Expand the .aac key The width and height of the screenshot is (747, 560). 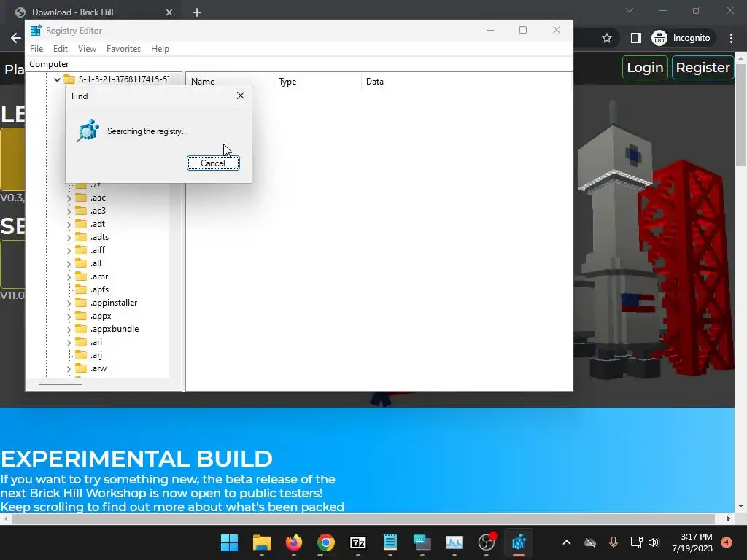(x=69, y=198)
